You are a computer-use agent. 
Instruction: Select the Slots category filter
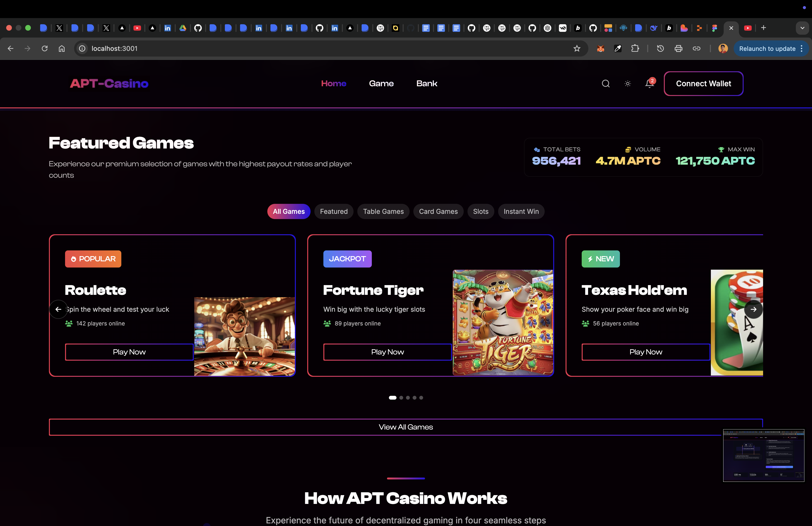coord(480,211)
